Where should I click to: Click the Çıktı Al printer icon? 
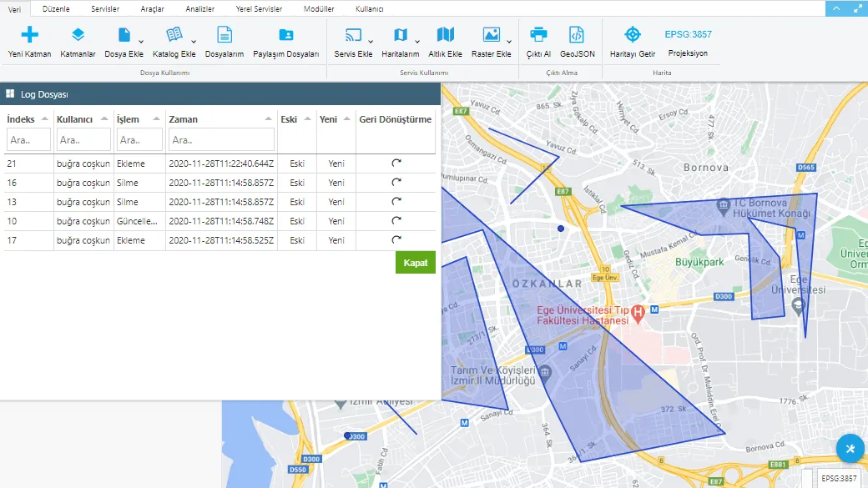tap(538, 35)
